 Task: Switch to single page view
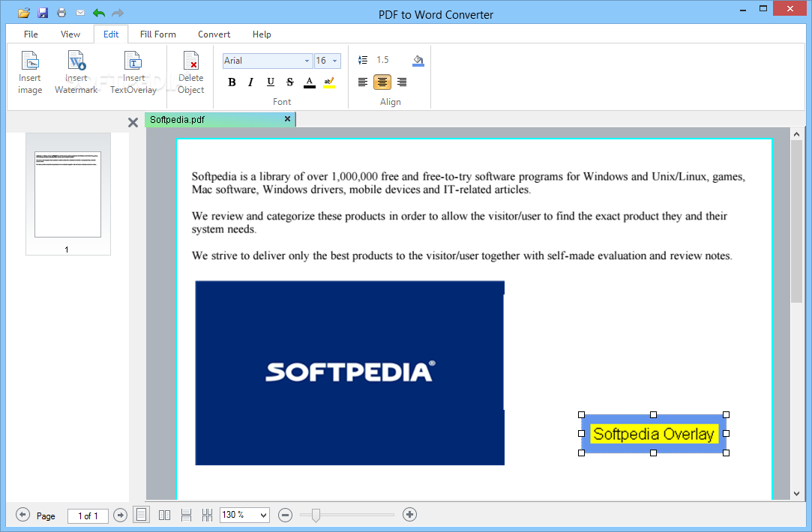[x=142, y=515]
